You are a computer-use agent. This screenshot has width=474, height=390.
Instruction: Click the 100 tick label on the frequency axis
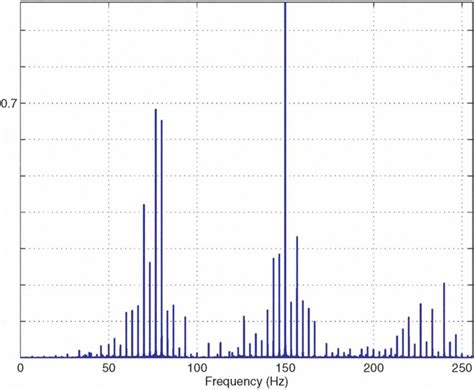point(197,368)
